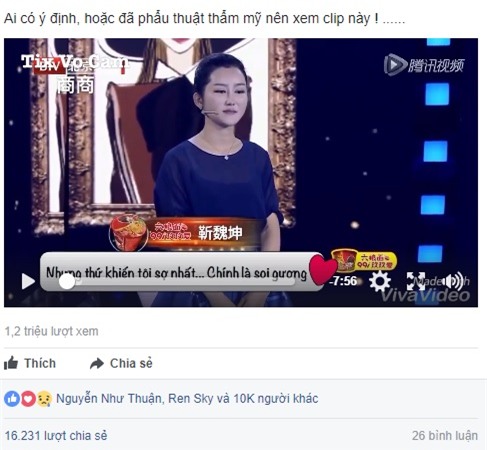Image resolution: width=487 pixels, height=450 pixels.
Task: Expand video to fullscreen mode
Action: pyautogui.click(x=416, y=281)
